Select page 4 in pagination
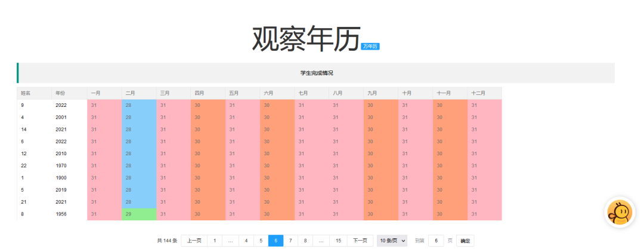The height and width of the screenshot is (252, 644). tap(246, 241)
